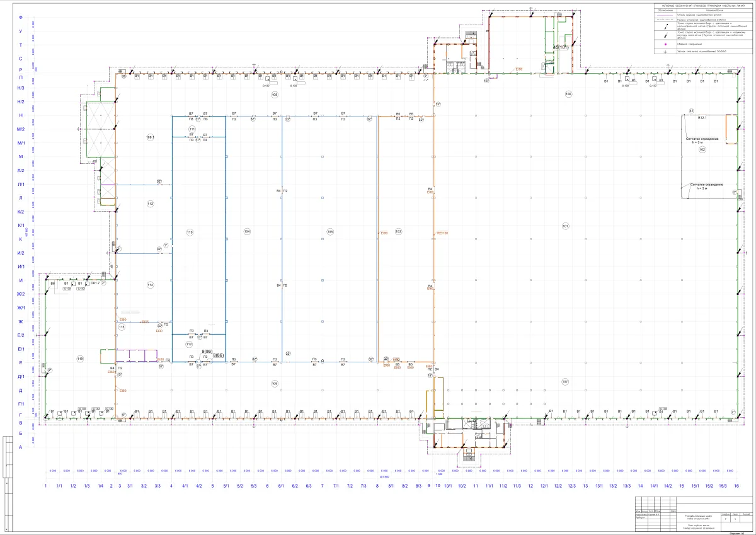
Task: Select the 8(В6) callout label
Action: tap(219, 356)
